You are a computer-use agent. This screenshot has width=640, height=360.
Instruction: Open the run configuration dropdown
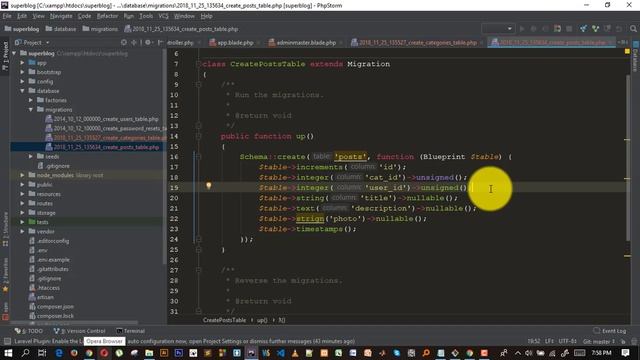(498, 29)
